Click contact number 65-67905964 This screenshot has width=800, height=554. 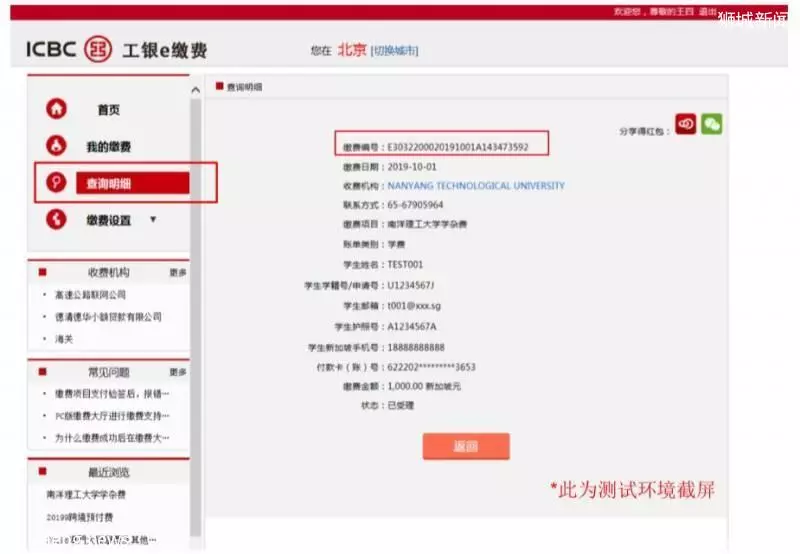[415, 205]
